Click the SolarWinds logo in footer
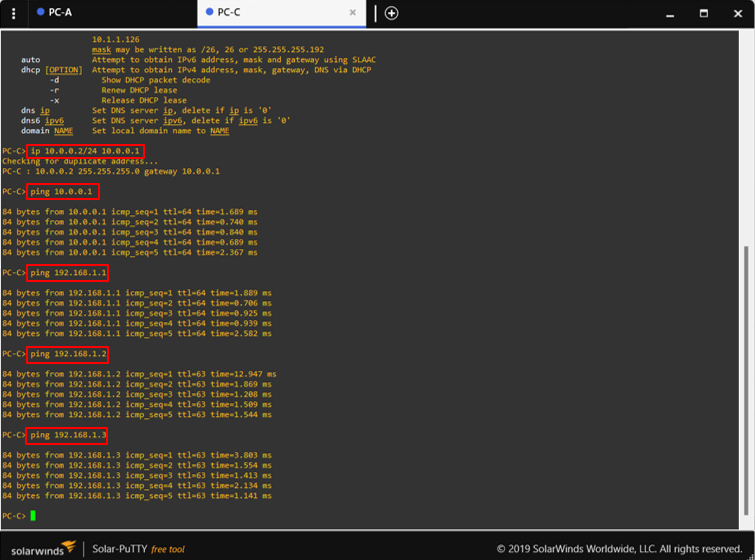755x560 pixels. pos(43,548)
